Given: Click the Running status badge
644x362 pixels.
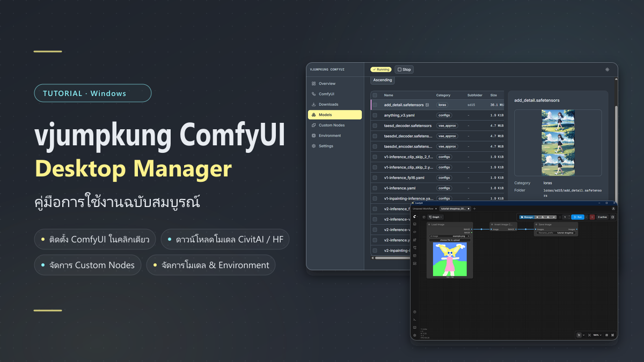Looking at the screenshot, I should pos(380,69).
